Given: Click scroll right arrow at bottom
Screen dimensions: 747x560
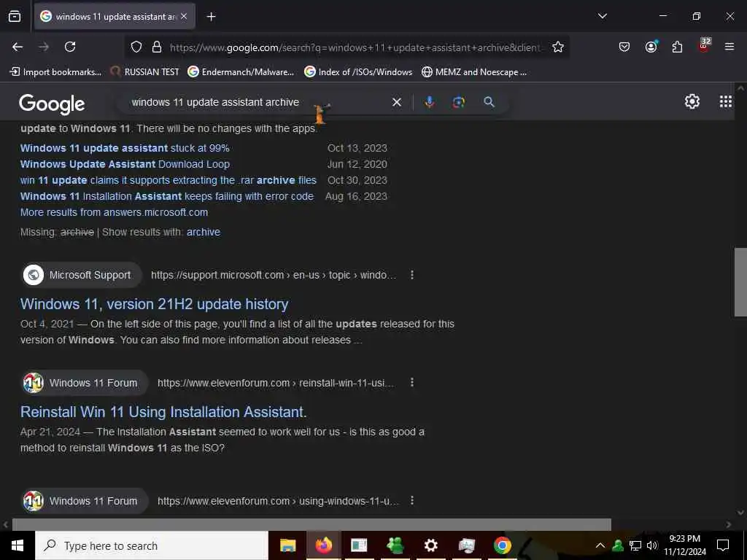Looking at the screenshot, I should click(x=729, y=525).
